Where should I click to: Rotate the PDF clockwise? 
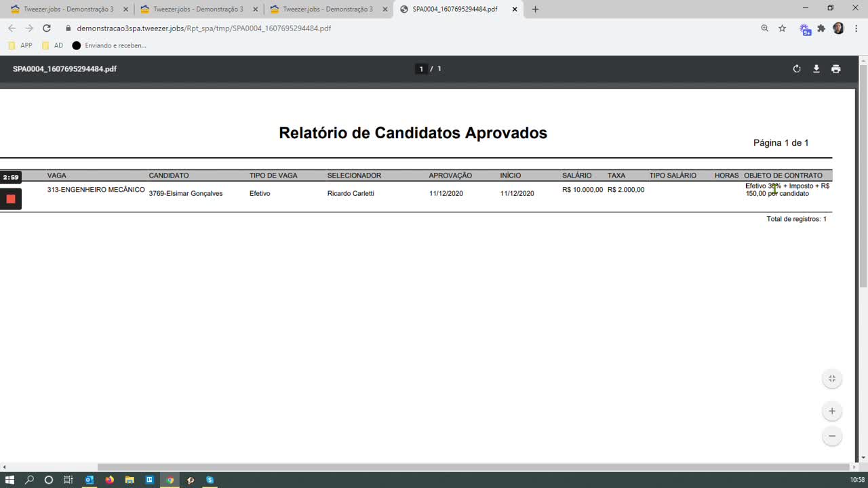click(797, 68)
